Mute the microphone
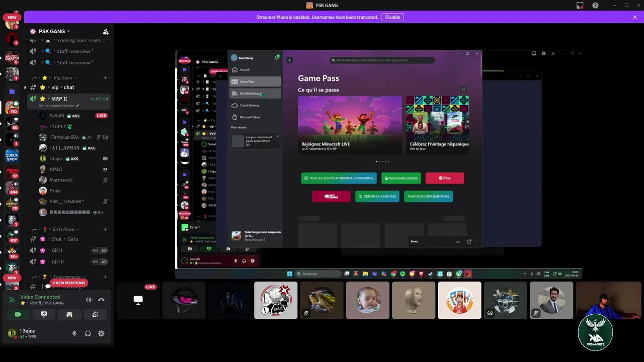This screenshot has height=362, width=644. tap(74, 333)
